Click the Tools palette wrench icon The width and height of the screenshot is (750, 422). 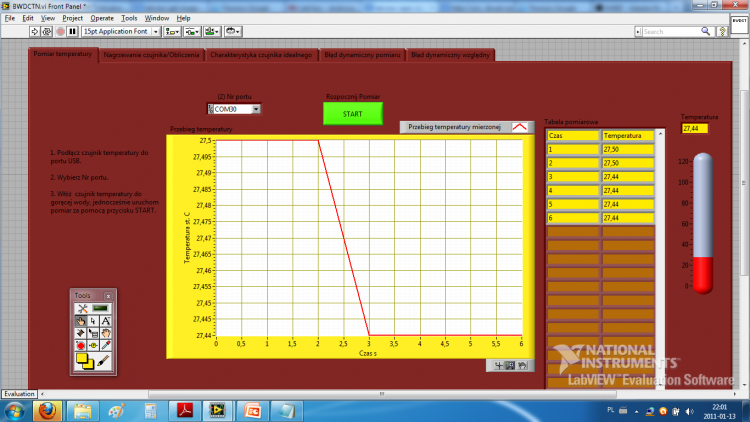click(82, 309)
